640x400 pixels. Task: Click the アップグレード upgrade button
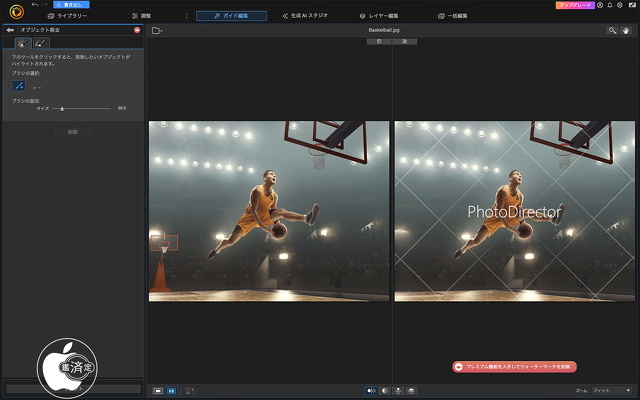(575, 5)
